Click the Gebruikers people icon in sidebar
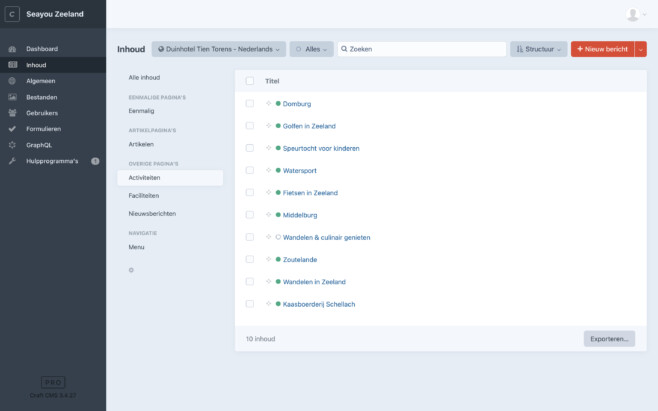Screen dimensions: 658x411 [12, 113]
